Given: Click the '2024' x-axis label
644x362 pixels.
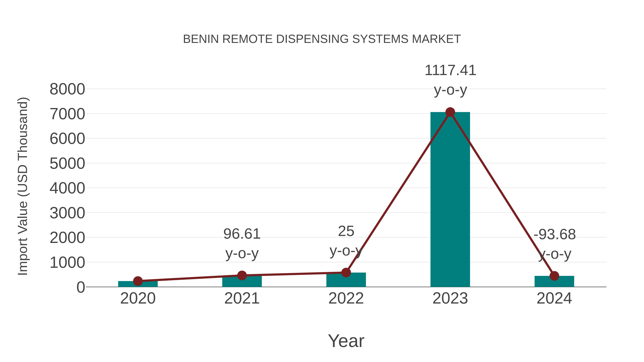Looking at the screenshot, I should coord(554,298).
